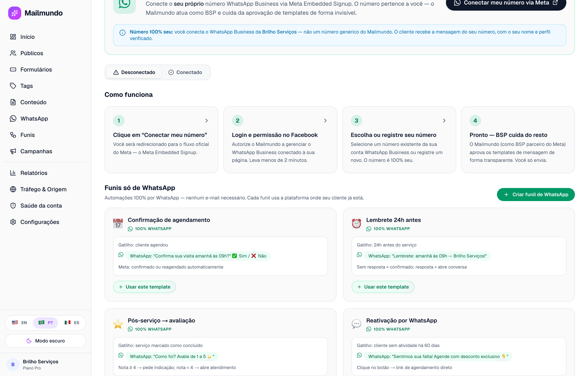
Task: Click chevron arrow on step 3 card
Action: click(x=444, y=121)
